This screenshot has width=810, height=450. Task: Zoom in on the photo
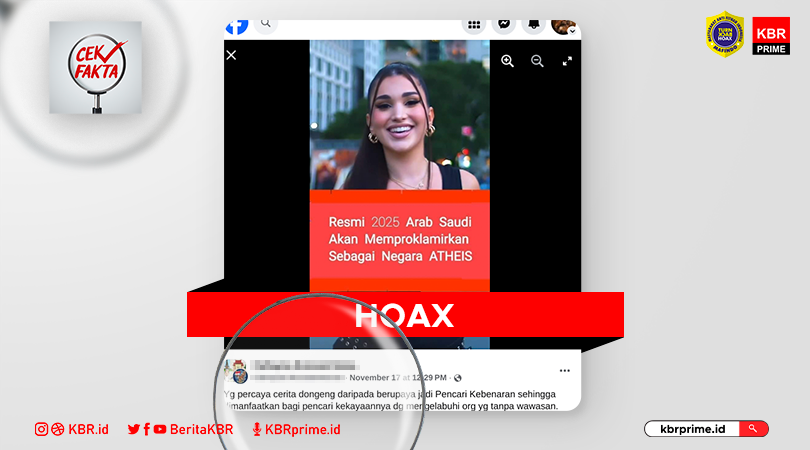click(507, 61)
